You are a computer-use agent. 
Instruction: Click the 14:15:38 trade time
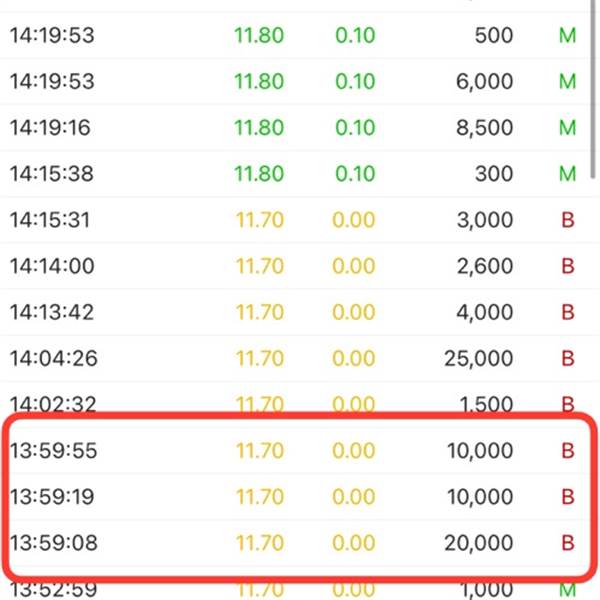[x=52, y=174]
